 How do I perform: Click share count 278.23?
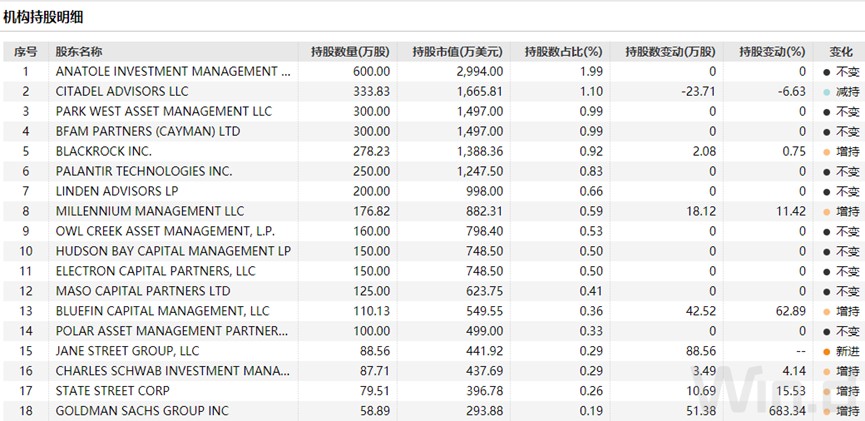point(371,151)
